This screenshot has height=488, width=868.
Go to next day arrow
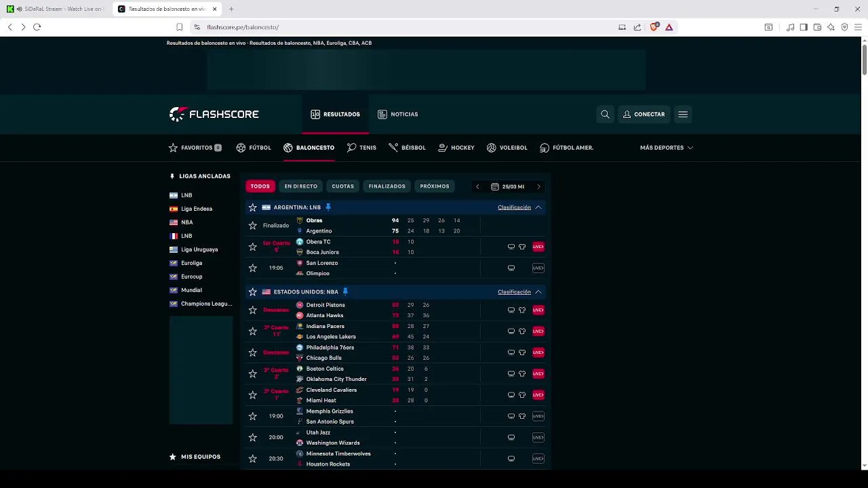[538, 186]
